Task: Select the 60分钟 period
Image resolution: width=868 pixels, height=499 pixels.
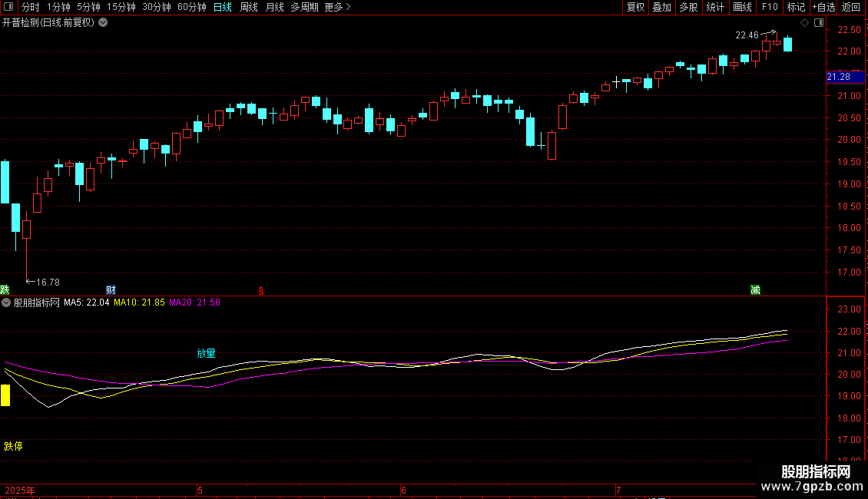Action: click(192, 7)
